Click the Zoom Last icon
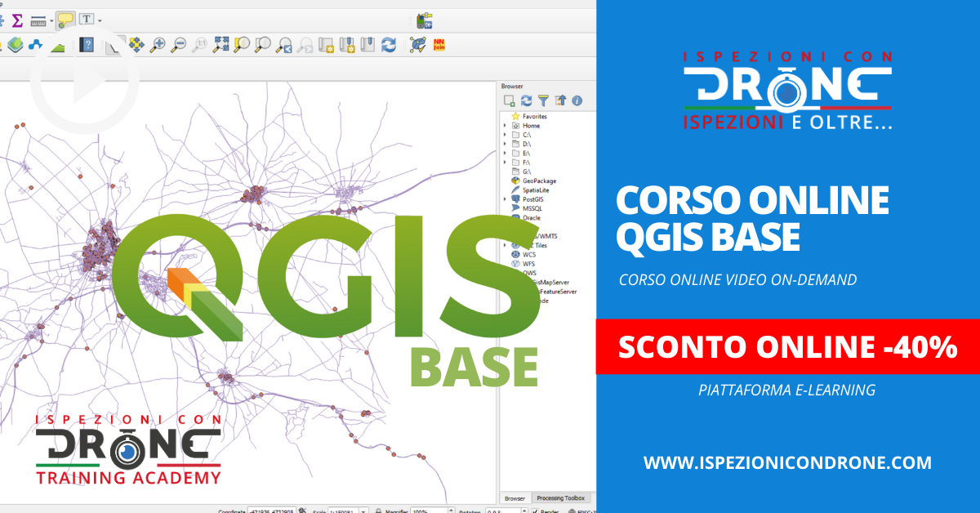Screen dimensions: 980x513 pos(284,44)
